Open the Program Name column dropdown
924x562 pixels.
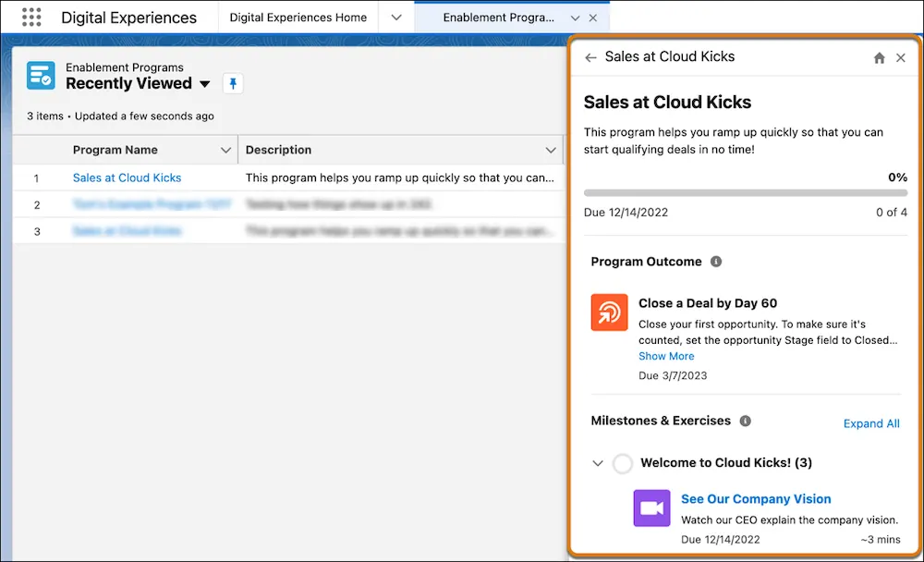click(225, 149)
